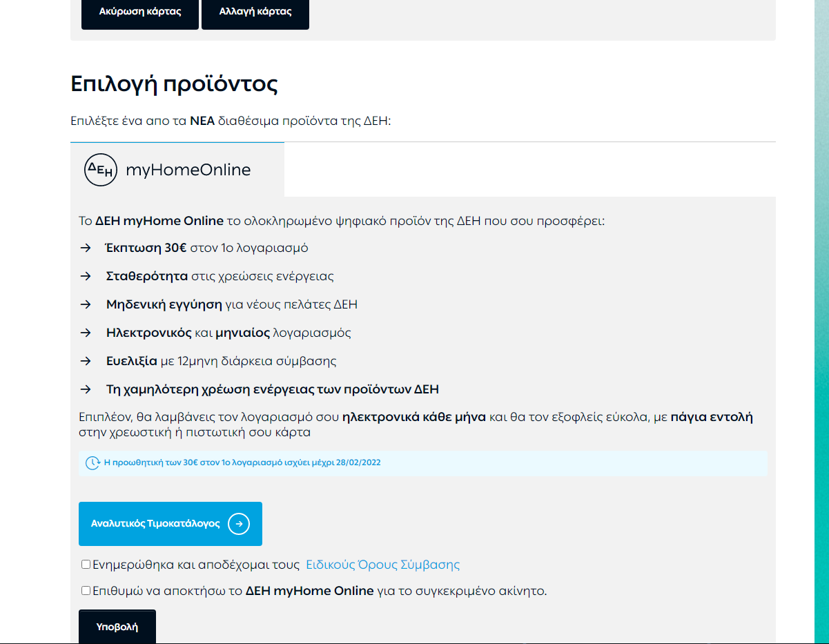The height and width of the screenshot is (644, 829).
Task: Click the text 'Έκπτωση 30€ στον 1ο λογαριασμό'
Action: point(207,248)
